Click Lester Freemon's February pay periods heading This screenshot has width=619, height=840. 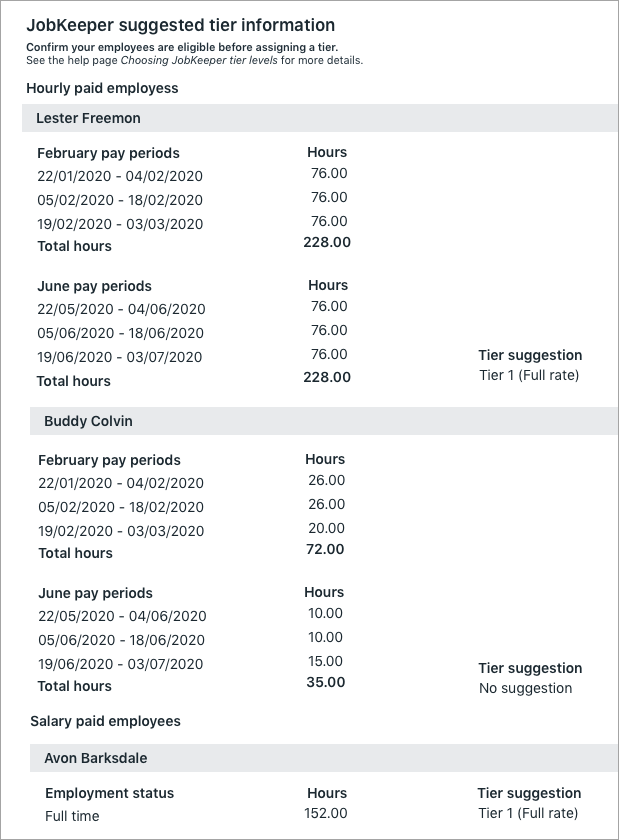click(x=108, y=153)
